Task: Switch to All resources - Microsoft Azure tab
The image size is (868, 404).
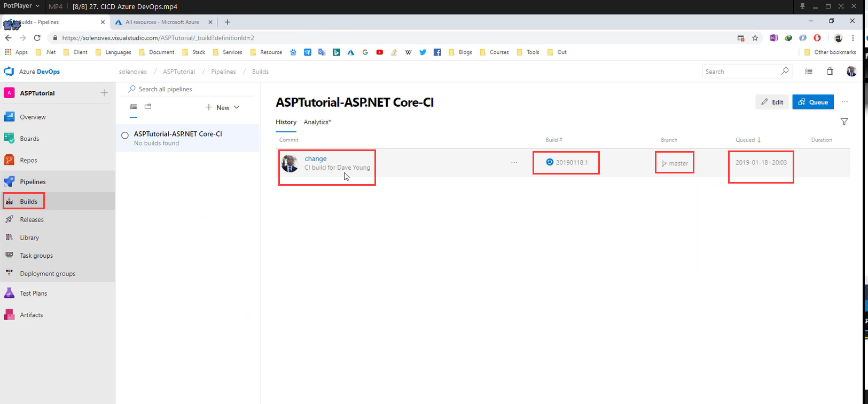Action: (162, 22)
